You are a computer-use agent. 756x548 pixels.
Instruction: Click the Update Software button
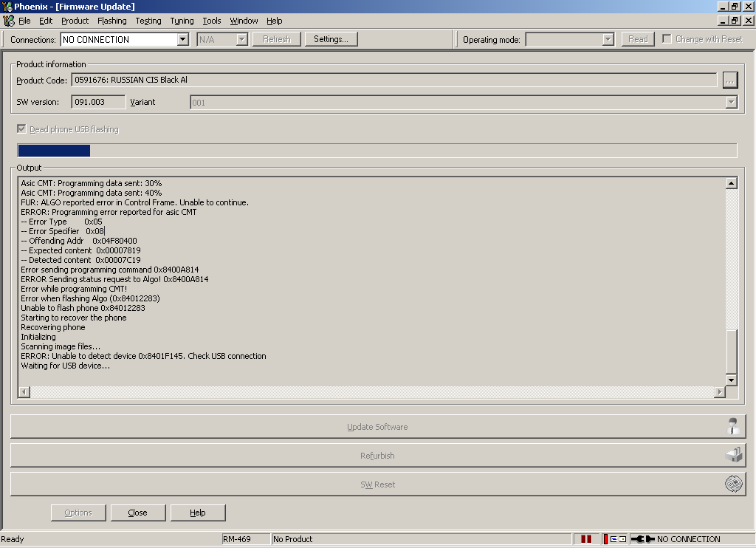[377, 426]
